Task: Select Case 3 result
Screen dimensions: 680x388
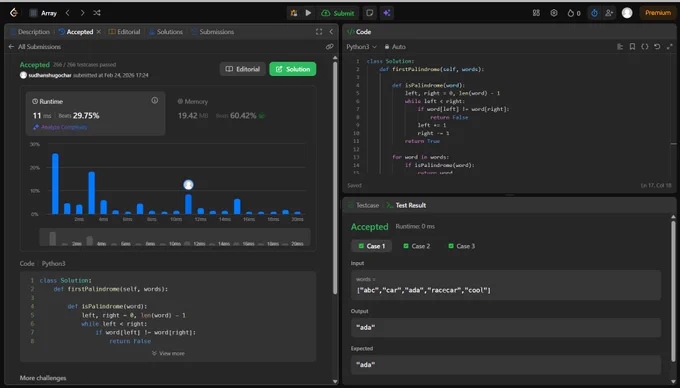Action: coord(461,246)
